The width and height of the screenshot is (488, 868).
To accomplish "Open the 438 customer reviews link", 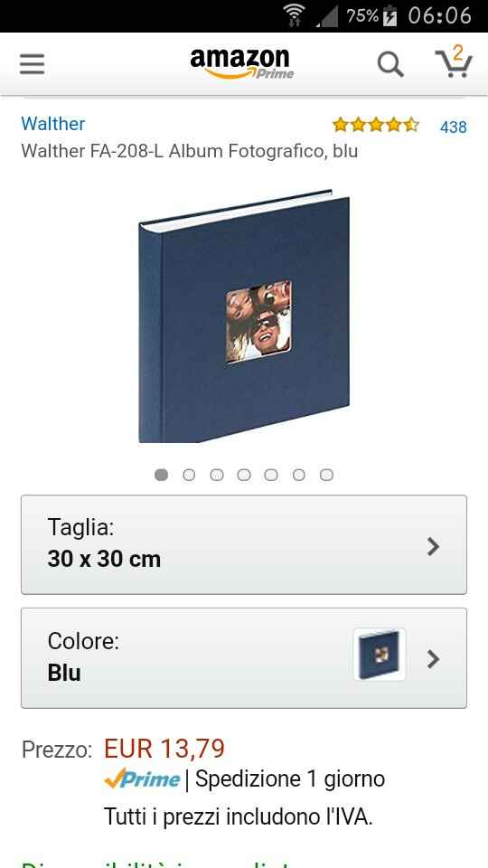I will coord(453,127).
